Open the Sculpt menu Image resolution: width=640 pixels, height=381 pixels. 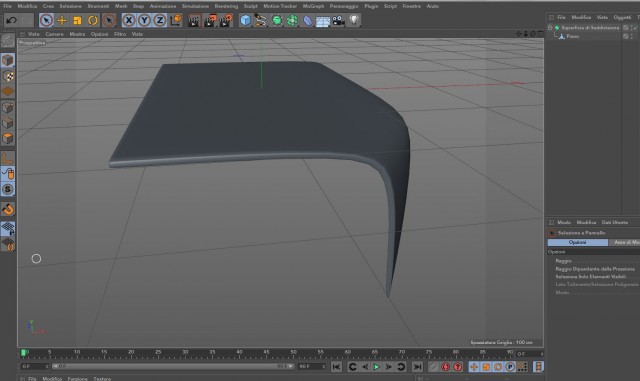[251, 6]
